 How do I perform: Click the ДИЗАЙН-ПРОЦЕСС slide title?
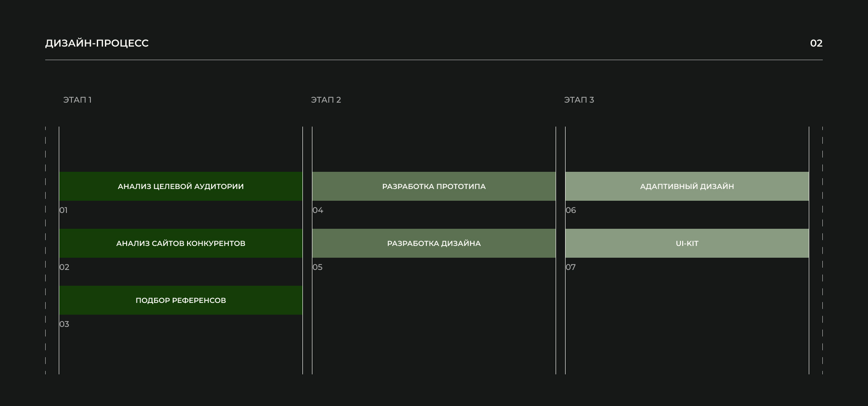(x=97, y=43)
